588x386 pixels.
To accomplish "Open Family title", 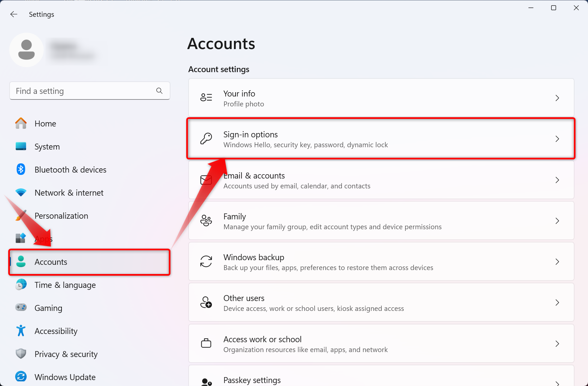I will coord(235,217).
